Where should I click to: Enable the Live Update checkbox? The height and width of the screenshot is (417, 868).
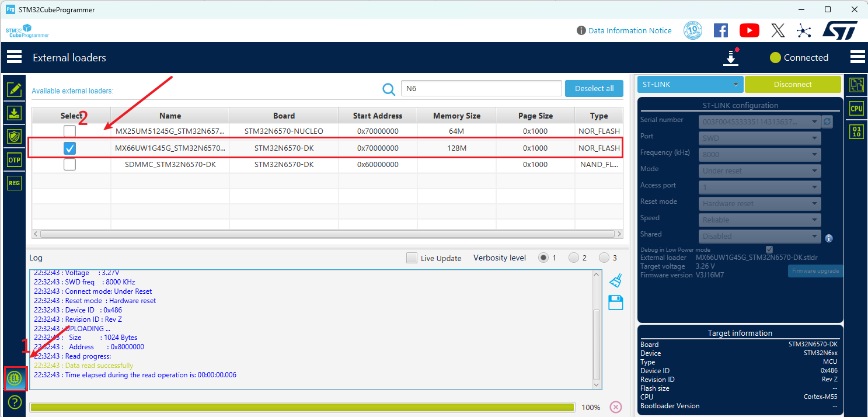[x=412, y=258]
